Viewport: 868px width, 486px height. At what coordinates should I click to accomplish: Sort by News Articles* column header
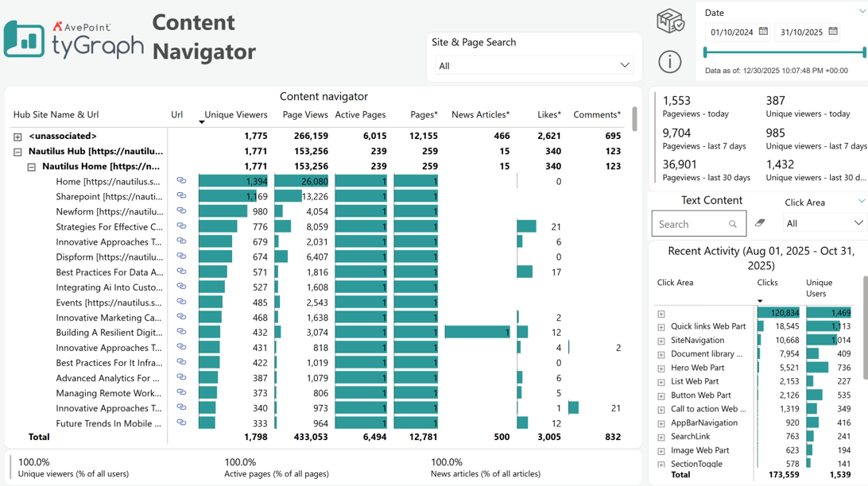pos(480,114)
